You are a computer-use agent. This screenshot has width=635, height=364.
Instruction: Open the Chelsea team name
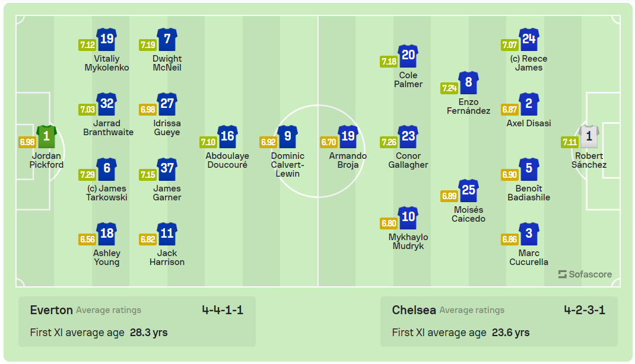point(414,310)
